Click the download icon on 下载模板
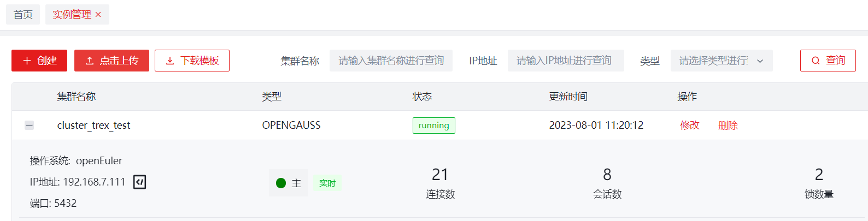868x221 pixels. point(170,61)
